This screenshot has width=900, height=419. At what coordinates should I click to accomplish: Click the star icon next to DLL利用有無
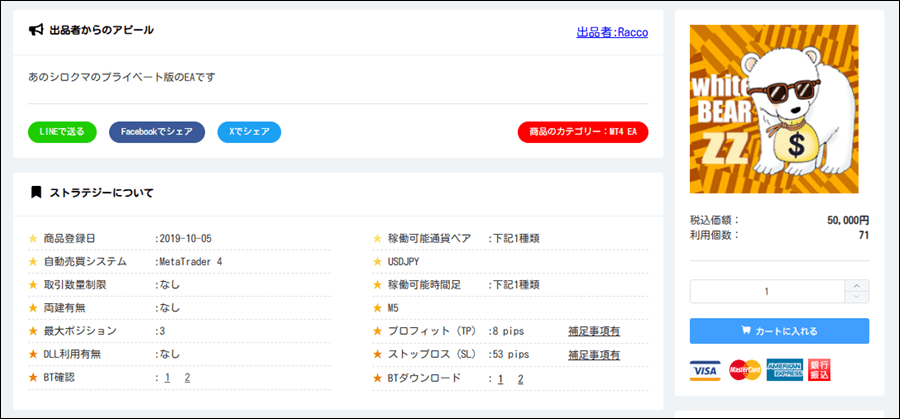point(33,355)
